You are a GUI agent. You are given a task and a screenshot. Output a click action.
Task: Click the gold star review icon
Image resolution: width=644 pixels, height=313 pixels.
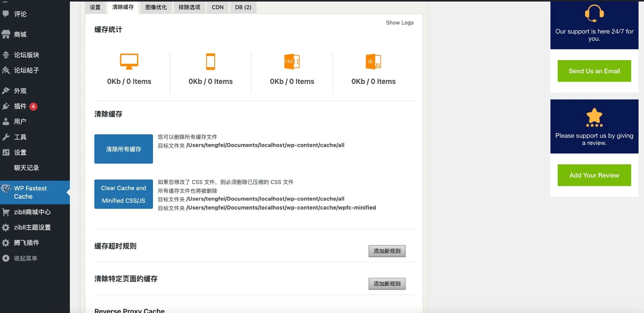pyautogui.click(x=594, y=117)
